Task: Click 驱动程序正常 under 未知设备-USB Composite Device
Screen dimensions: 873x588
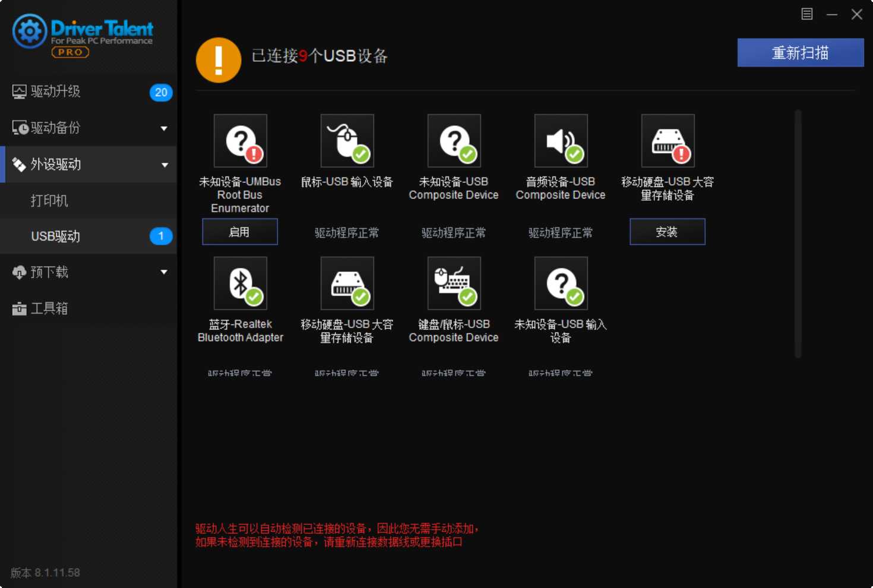Action: [454, 233]
